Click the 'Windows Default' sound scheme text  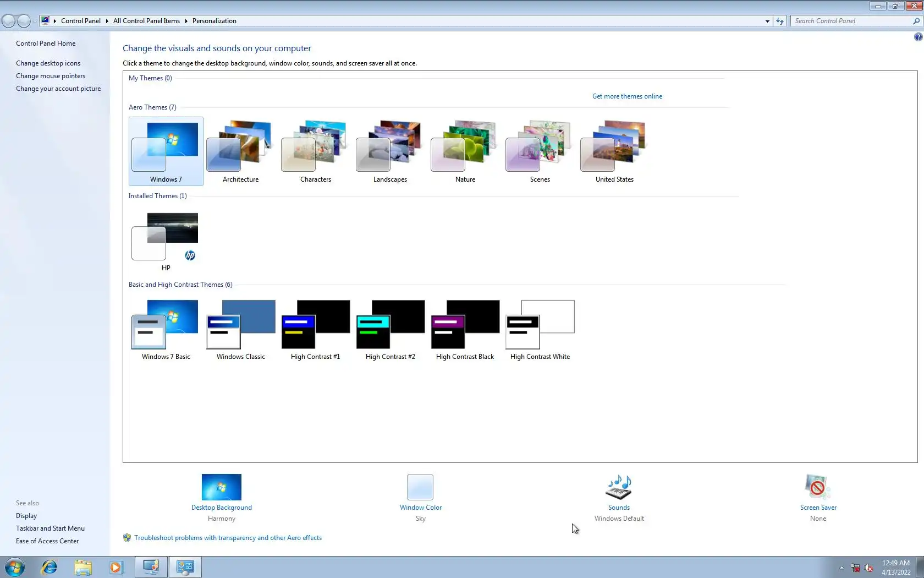(619, 519)
